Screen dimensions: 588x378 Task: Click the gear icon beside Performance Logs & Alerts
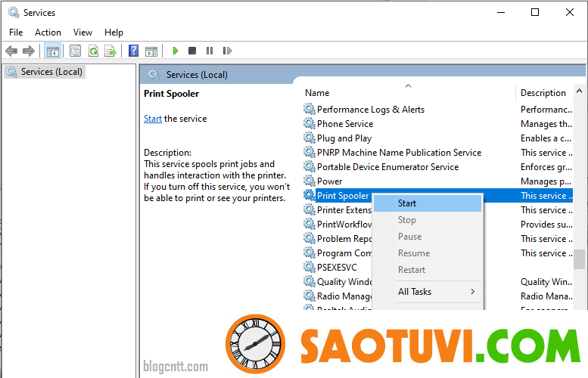click(309, 109)
